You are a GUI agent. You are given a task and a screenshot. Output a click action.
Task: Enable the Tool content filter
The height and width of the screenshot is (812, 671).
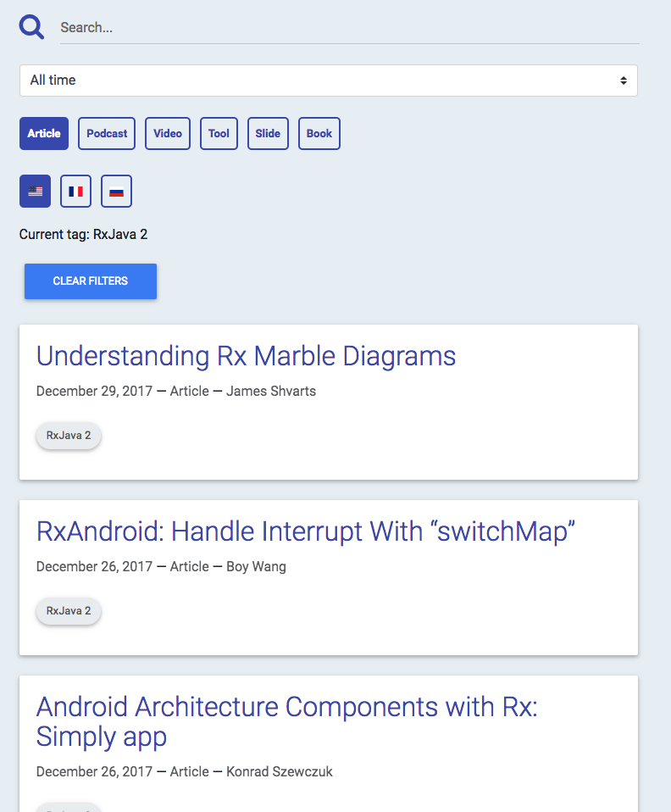(219, 133)
